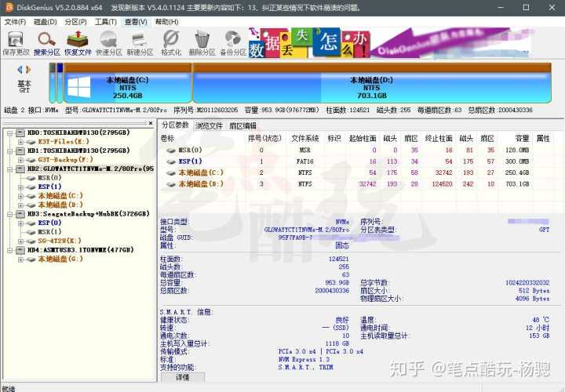Click the FAT16 file system cell

[304, 162]
